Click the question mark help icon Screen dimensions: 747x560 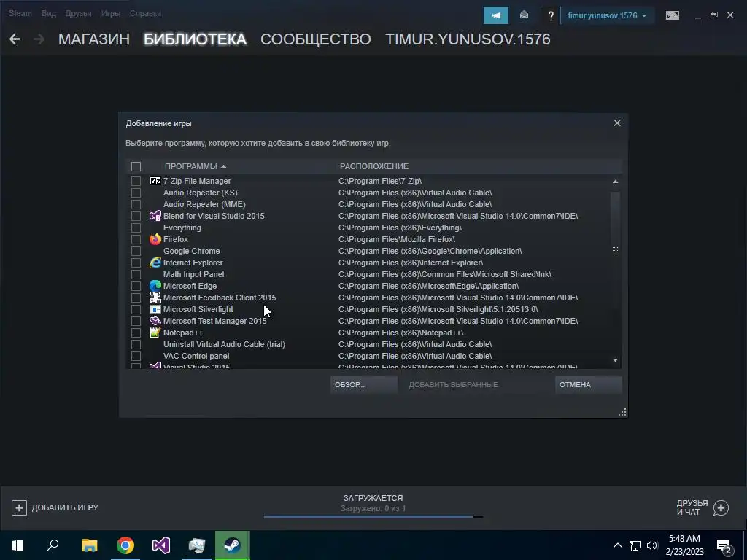pos(551,16)
